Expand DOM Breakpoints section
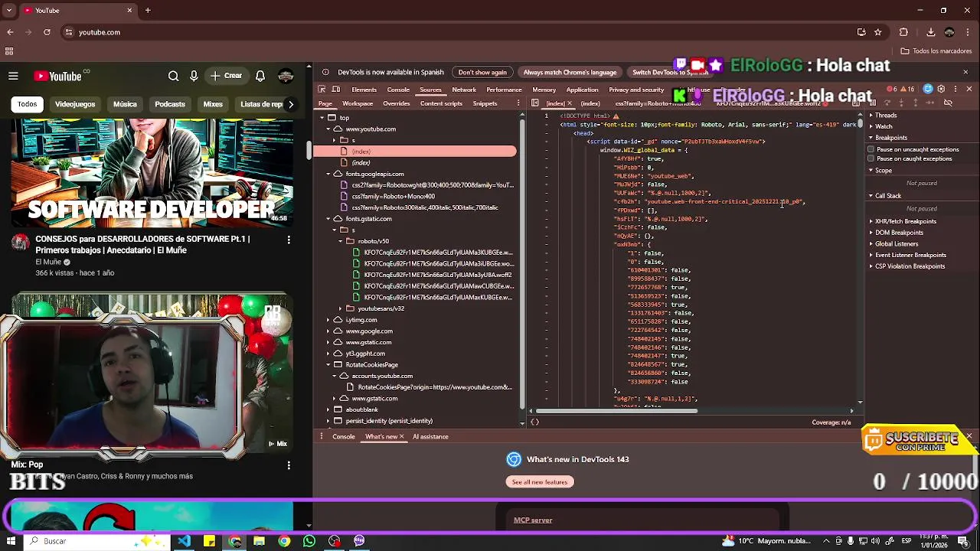This screenshot has height=551, width=980. [x=871, y=233]
